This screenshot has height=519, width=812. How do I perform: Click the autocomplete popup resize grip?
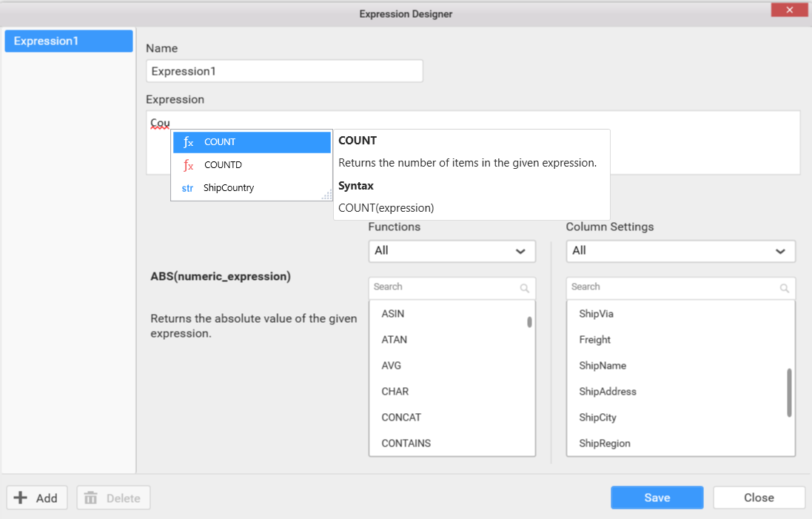326,195
